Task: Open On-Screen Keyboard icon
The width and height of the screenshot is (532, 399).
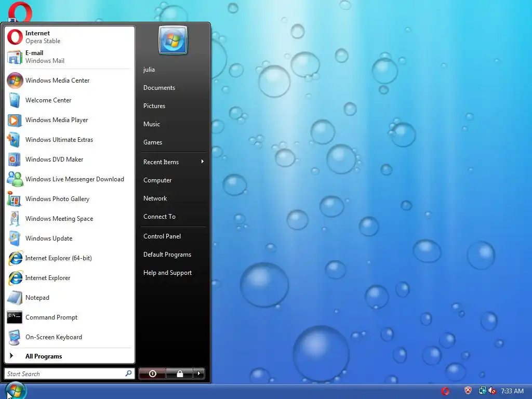Action: [15, 337]
